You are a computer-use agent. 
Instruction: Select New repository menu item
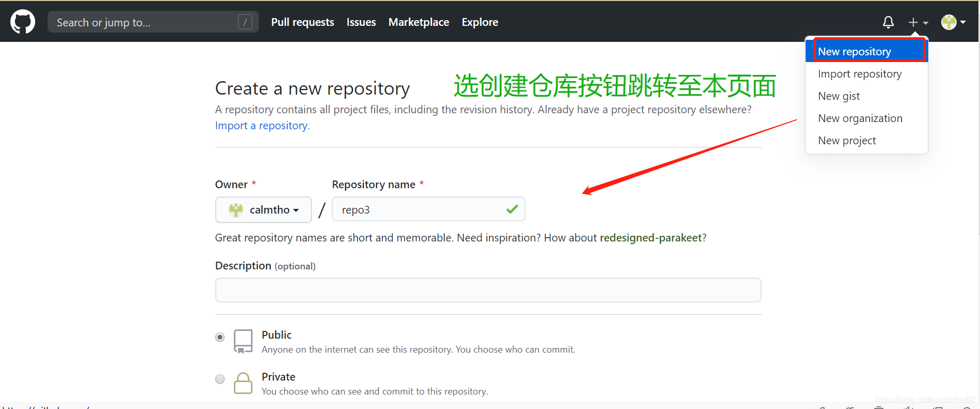867,51
